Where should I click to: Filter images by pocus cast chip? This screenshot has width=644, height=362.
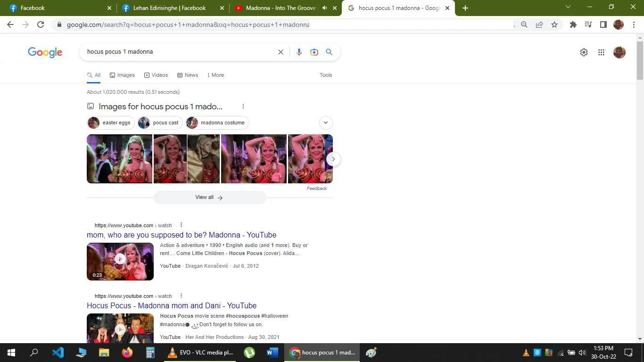coord(160,123)
